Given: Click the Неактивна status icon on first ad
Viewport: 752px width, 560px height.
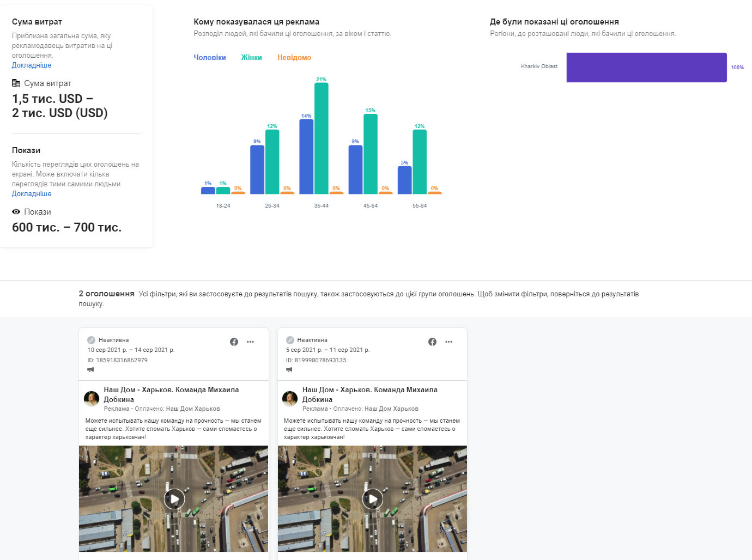Looking at the screenshot, I should coord(91,340).
